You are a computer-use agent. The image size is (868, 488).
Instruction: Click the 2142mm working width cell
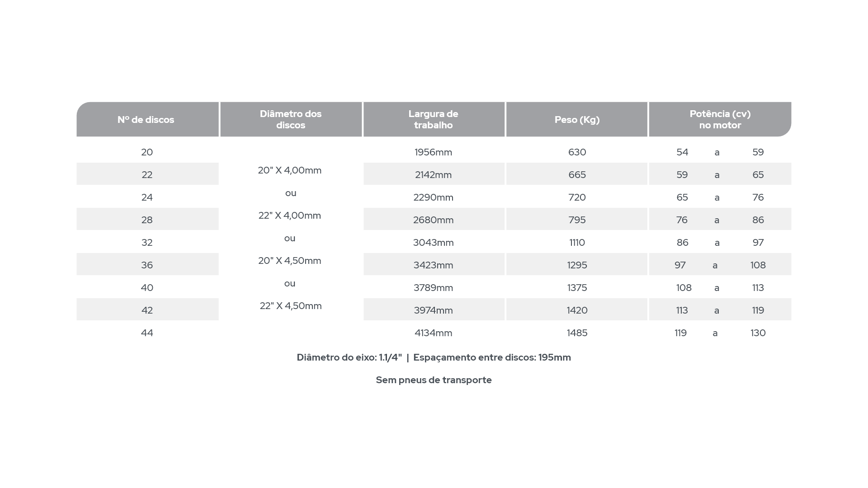click(434, 174)
